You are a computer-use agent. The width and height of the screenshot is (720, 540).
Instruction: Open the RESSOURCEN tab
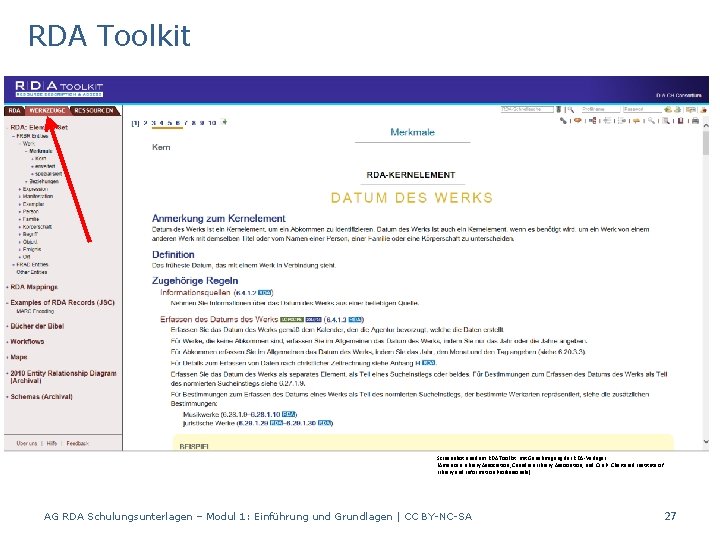pos(94,111)
